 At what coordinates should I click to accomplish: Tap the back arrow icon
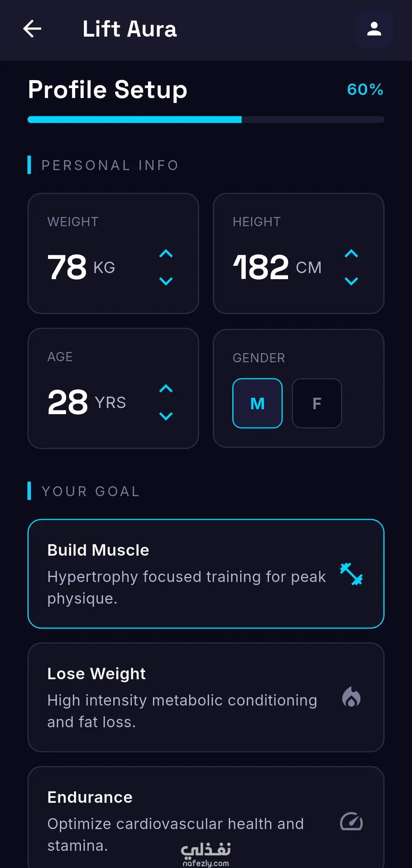[x=32, y=29]
